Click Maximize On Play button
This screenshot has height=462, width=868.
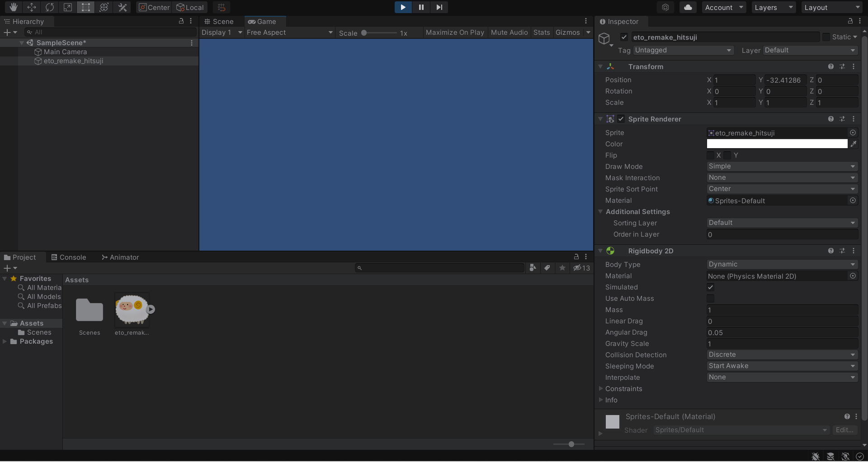pos(455,33)
